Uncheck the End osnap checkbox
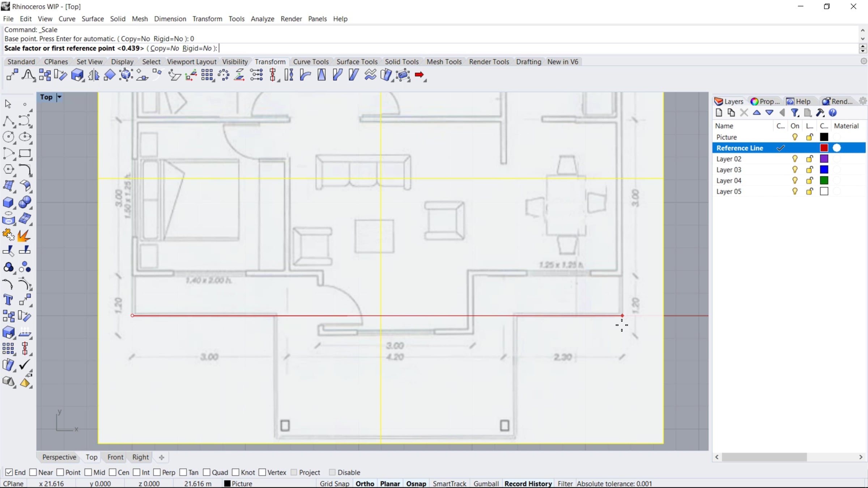The image size is (868, 488). click(9, 472)
